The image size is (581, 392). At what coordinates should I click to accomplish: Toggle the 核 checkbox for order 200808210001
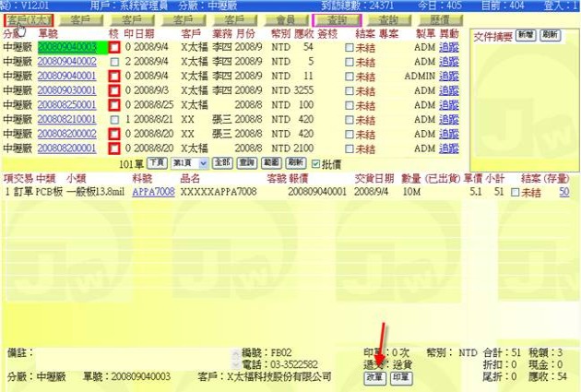114,120
